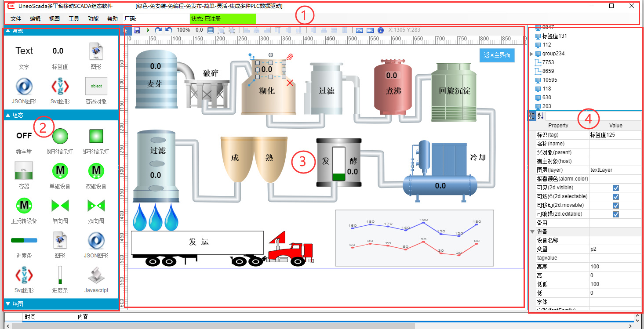Viewport: 644px width, 329px height.
Task: Click the 返回主界面 button on canvas
Action: click(497, 55)
